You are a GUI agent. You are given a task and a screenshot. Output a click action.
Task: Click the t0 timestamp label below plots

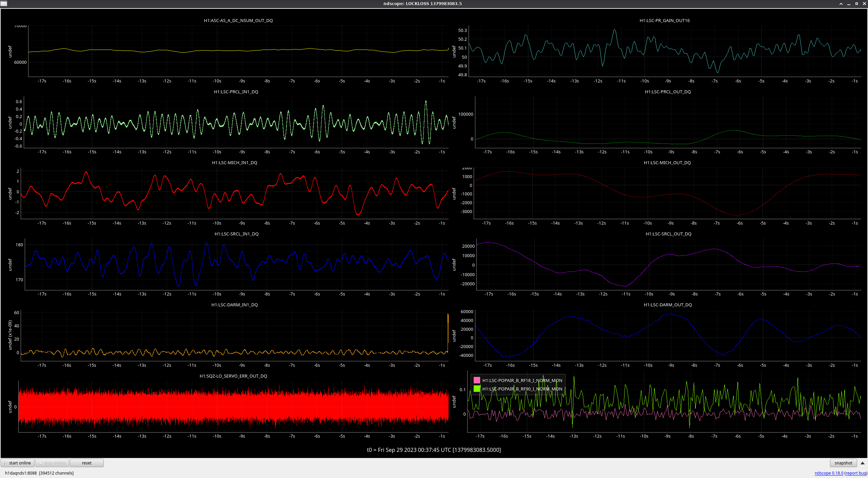coord(434,450)
